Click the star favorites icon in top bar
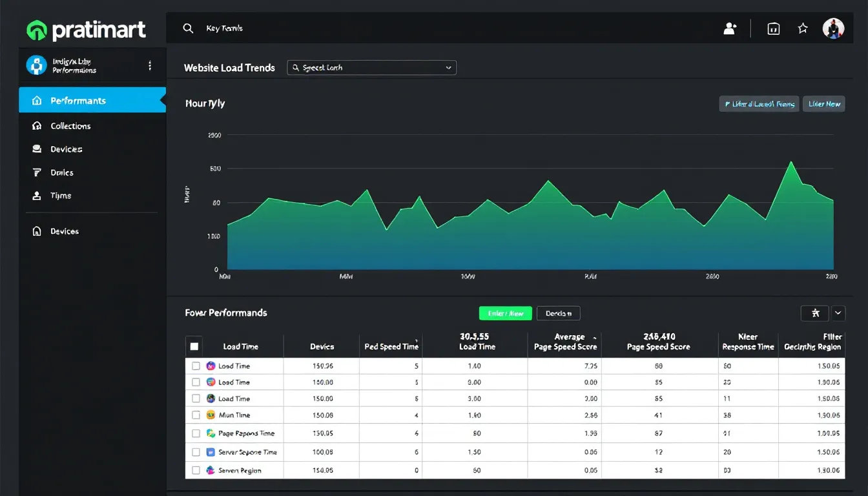The image size is (868, 496). (x=802, y=28)
